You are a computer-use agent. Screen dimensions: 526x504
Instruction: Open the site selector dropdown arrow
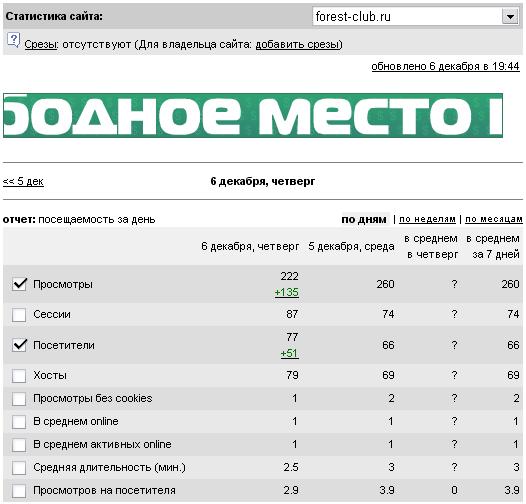510,16
